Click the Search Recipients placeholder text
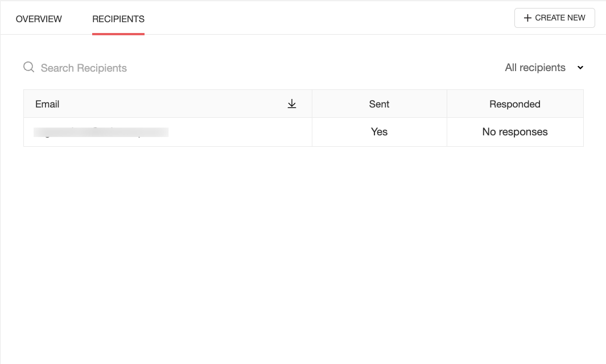606x364 pixels. 84,68
